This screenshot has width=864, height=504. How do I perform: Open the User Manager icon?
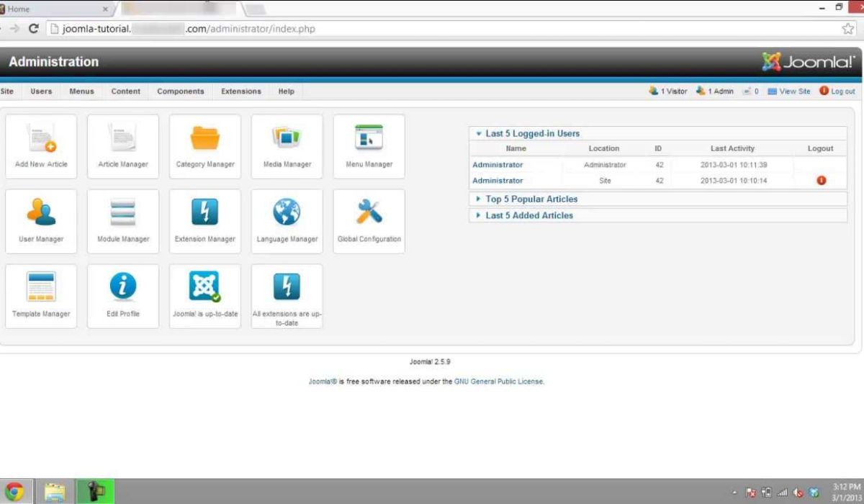[x=41, y=221]
